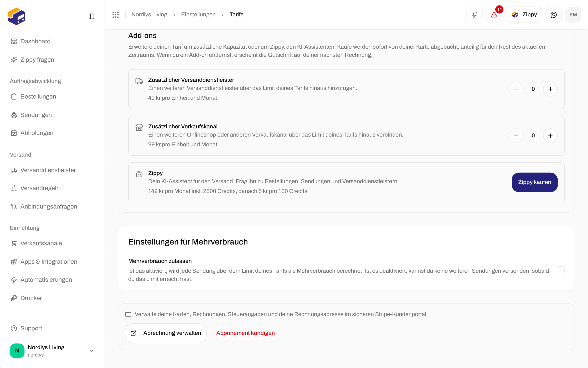Click the Versanddienstleister truck icon in the sidebar

point(14,170)
